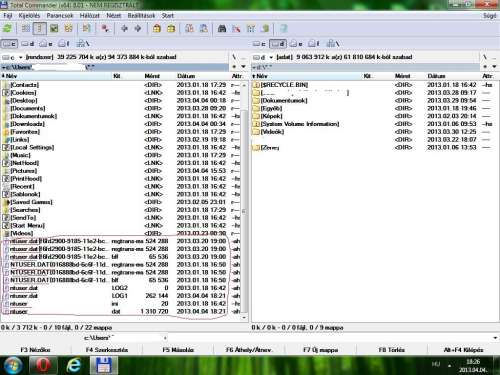
Task: Select the [Saved Games] folder row
Action: click(120, 202)
